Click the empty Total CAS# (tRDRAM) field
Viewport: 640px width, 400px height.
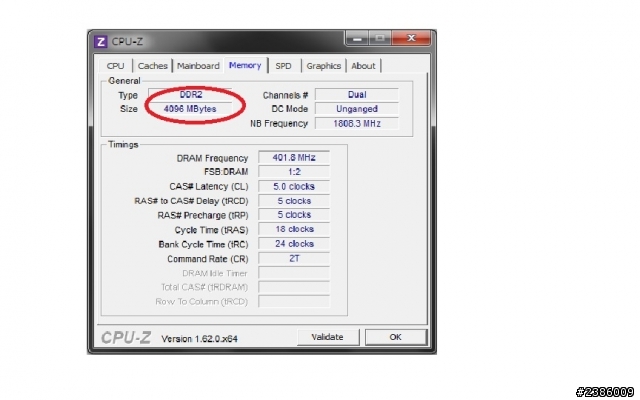294,287
